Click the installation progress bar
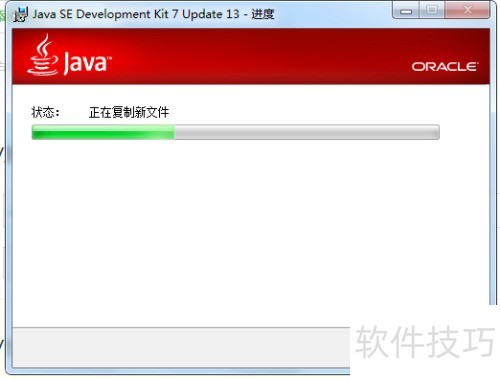This screenshot has width=500, height=379. point(236,132)
